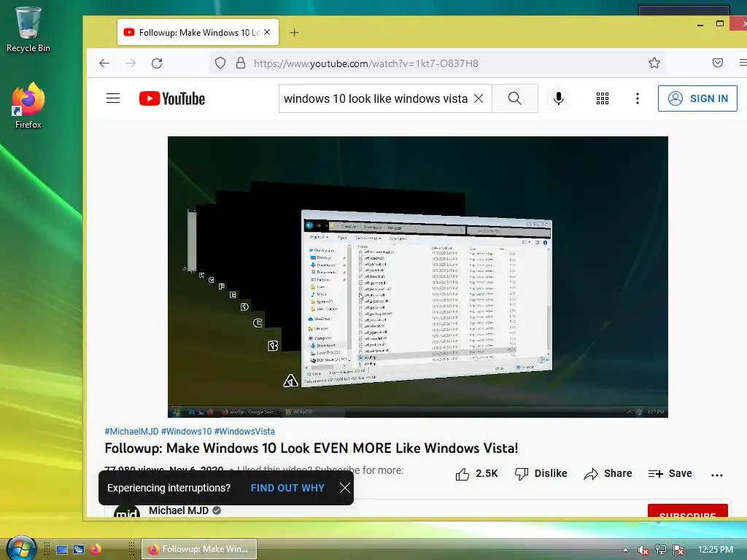View site security padlock info
Screen dimensions: 747x560
tap(241, 63)
